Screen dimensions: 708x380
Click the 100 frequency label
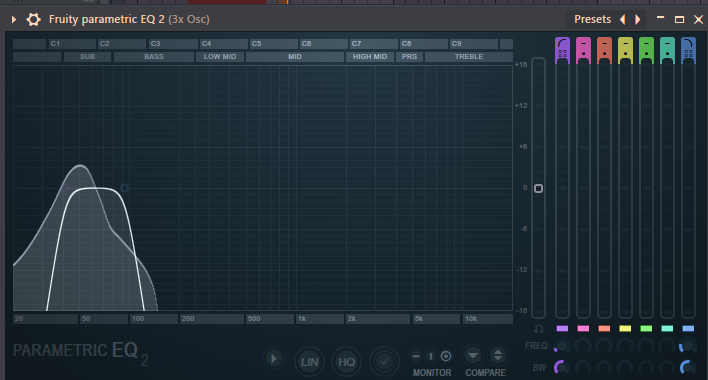point(154,319)
